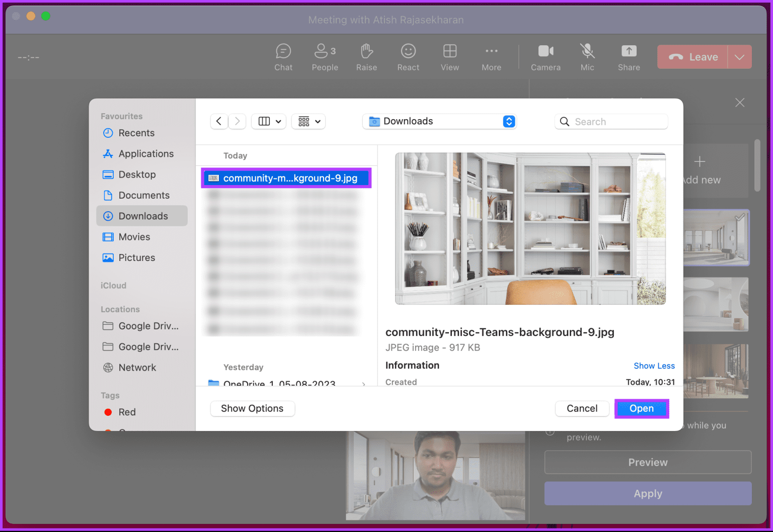
Task: Expand the Leave button options chevron
Action: [739, 57]
